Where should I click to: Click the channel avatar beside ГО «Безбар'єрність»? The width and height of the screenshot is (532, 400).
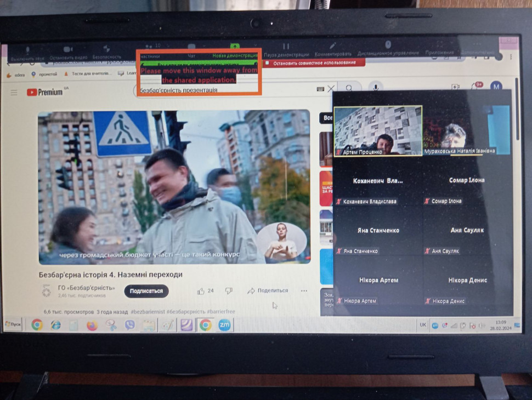pyautogui.click(x=47, y=291)
